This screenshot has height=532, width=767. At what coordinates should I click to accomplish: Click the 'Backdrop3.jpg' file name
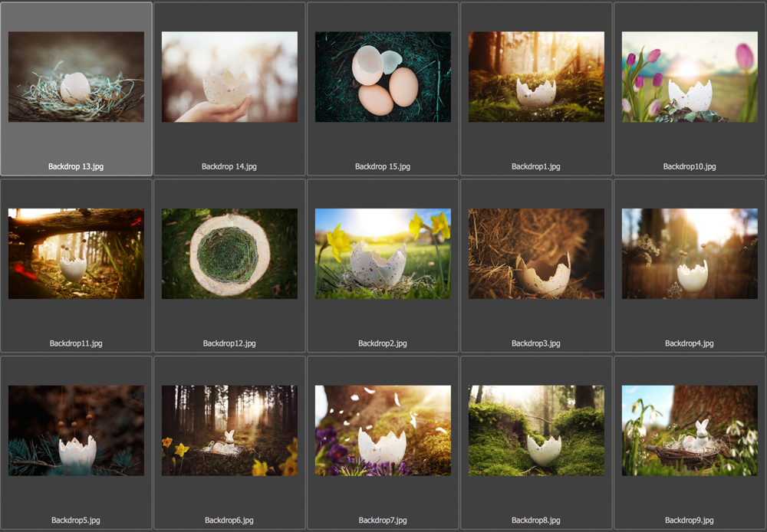pyautogui.click(x=536, y=343)
